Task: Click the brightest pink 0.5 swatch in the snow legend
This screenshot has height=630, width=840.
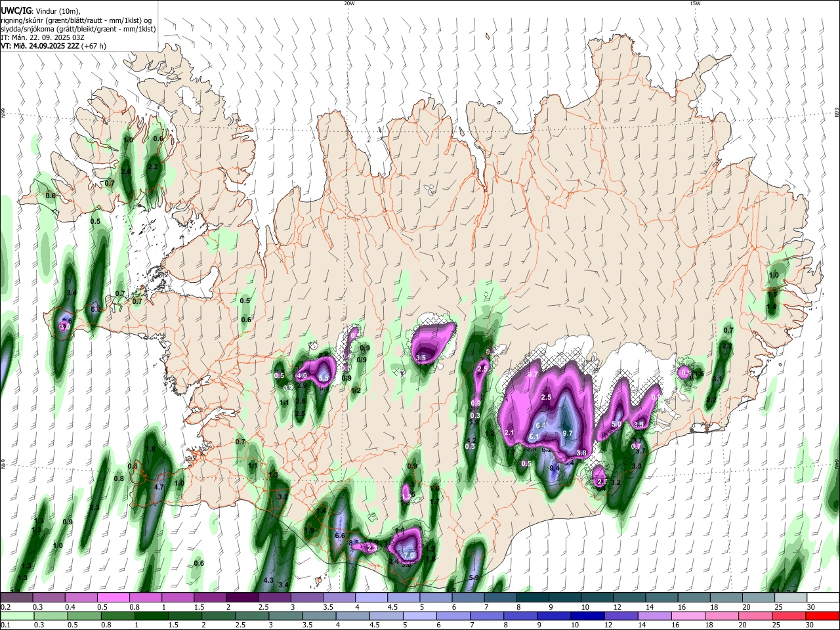Action: click(113, 597)
